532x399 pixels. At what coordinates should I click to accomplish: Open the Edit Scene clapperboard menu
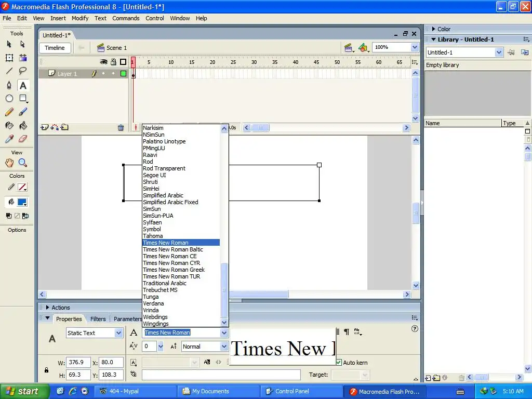pos(349,48)
